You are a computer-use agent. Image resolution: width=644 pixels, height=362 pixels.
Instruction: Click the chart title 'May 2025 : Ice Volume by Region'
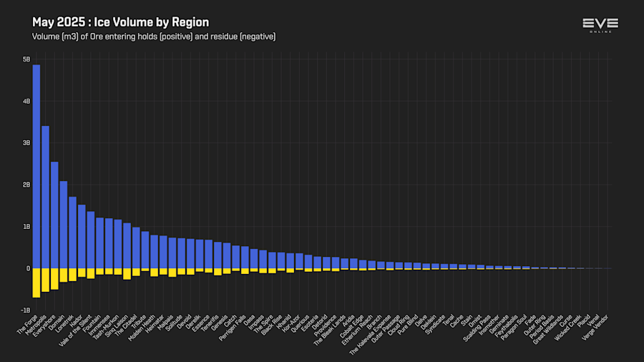tap(120, 22)
